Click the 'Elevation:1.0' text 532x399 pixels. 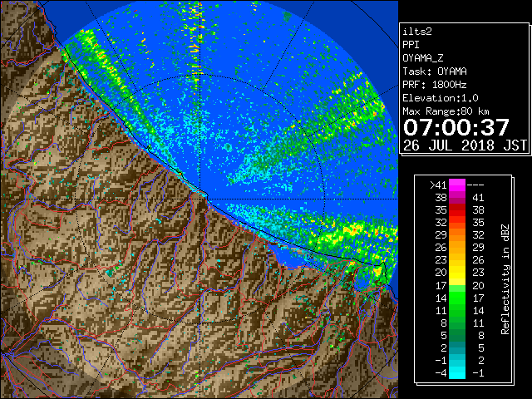point(441,98)
